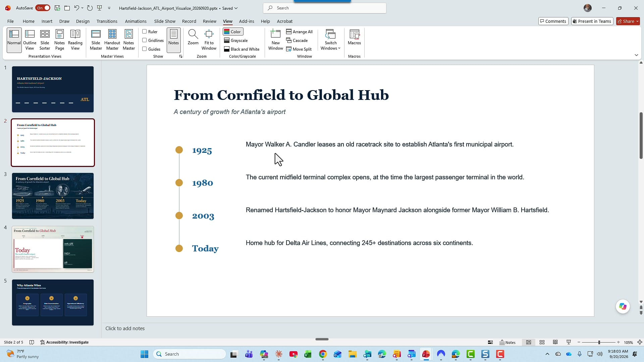The height and width of the screenshot is (362, 644).
Task: Cascade the open windows
Action: point(297,40)
